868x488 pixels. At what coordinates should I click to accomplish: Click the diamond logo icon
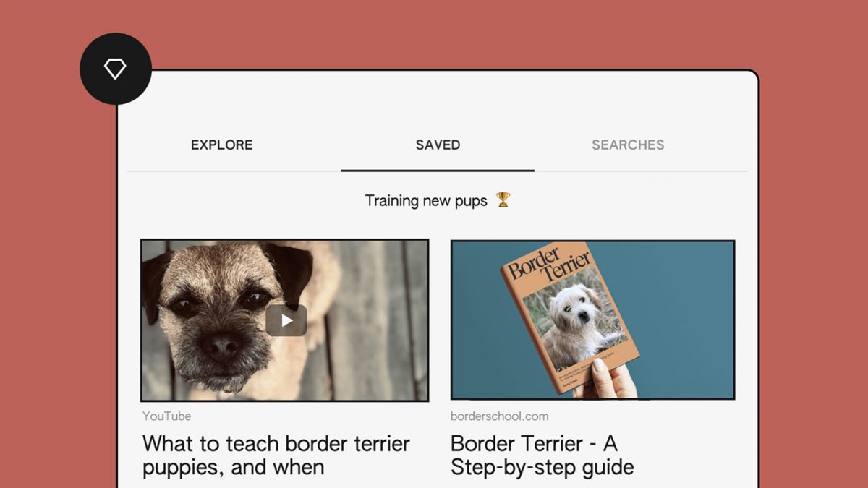click(x=115, y=69)
